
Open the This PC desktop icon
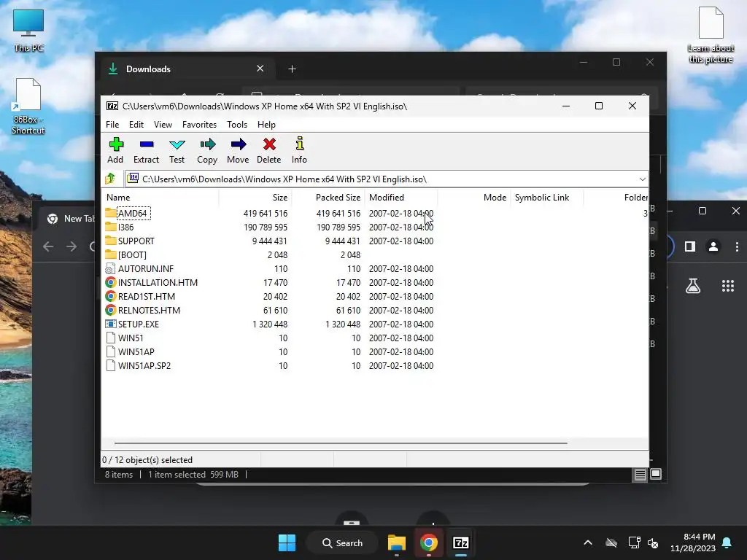[28, 30]
